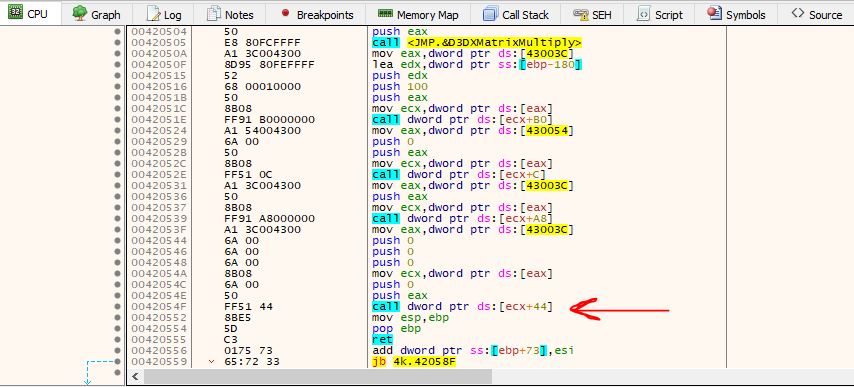Select the call dword ptr ds:[ecx+C] instruction
The image size is (854, 387).
point(459,175)
